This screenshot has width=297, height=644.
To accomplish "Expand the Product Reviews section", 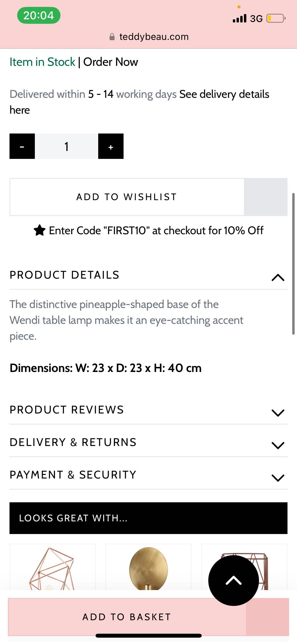I will [148, 410].
